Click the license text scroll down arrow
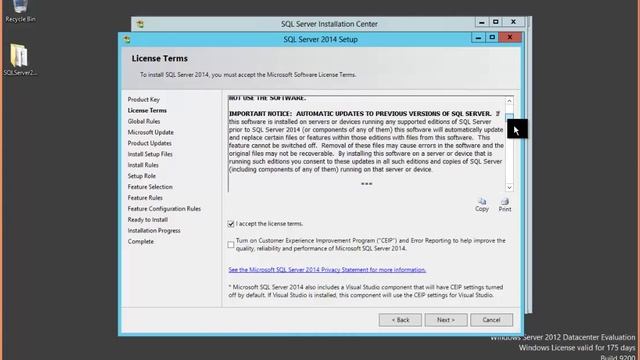Screen dimensions: 640x360 pyautogui.click(x=509, y=187)
